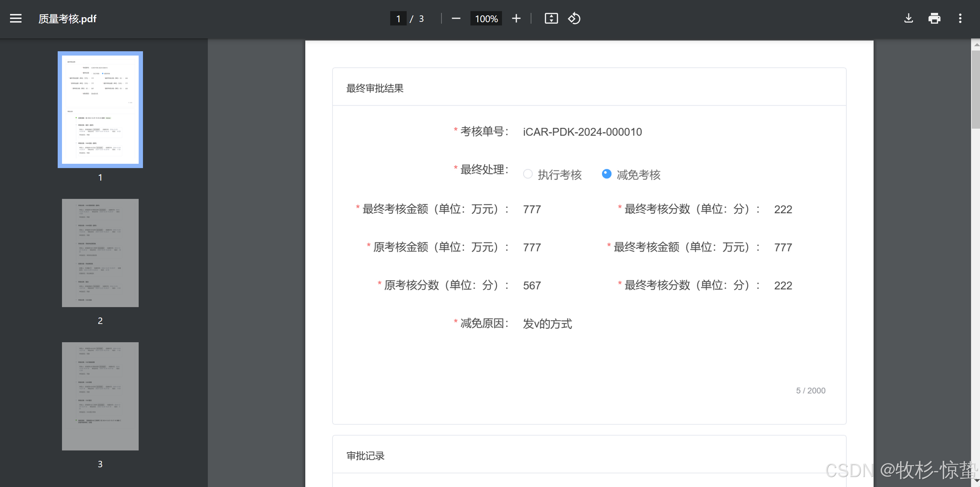Screen dimensions: 980x487
Task: Select the 减免考核 radio button
Action: point(606,174)
